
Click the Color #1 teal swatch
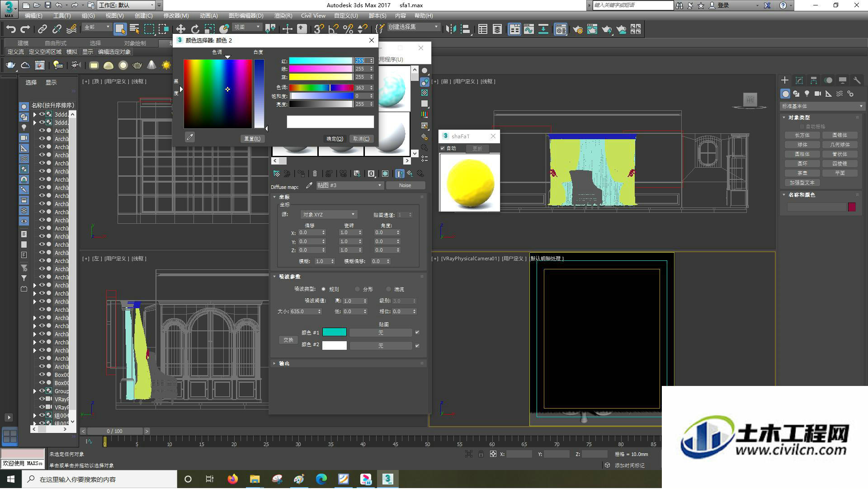pos(335,332)
